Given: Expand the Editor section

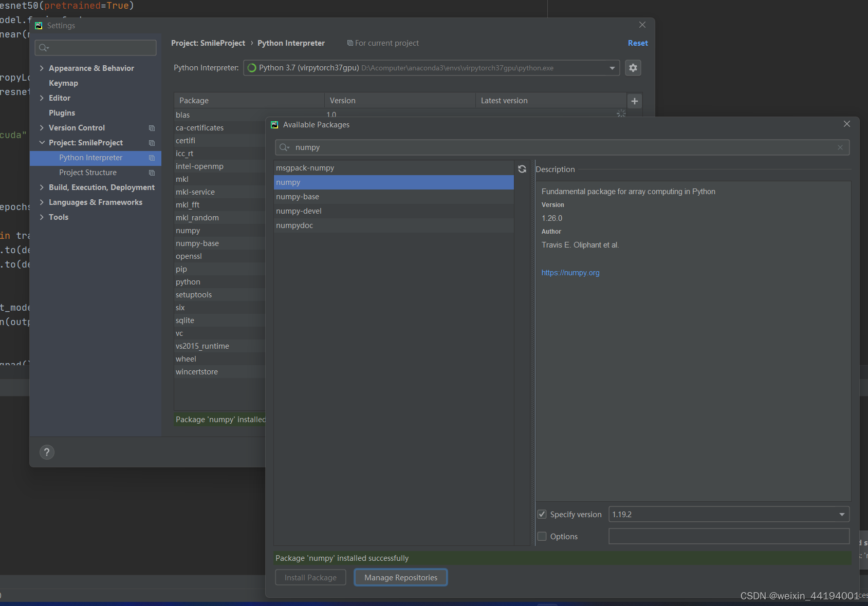Looking at the screenshot, I should 42,98.
